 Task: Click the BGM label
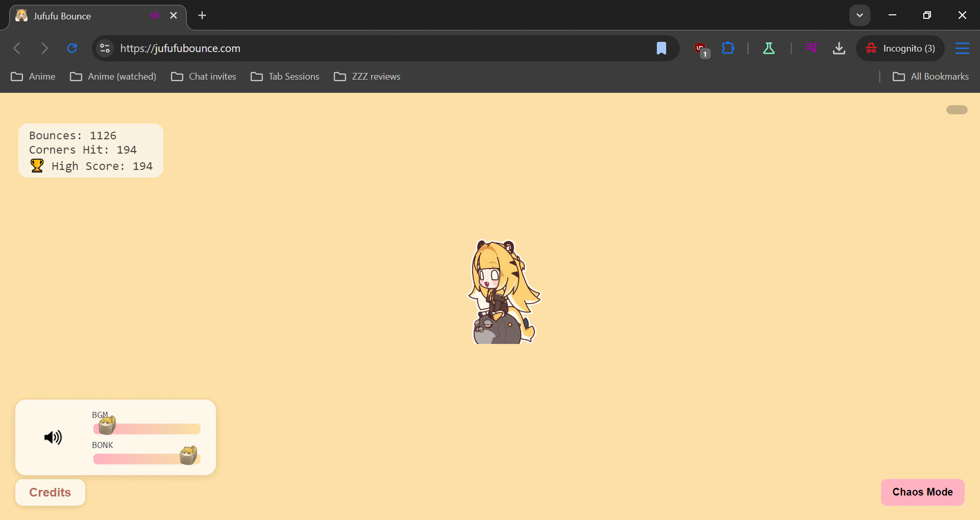pos(100,415)
